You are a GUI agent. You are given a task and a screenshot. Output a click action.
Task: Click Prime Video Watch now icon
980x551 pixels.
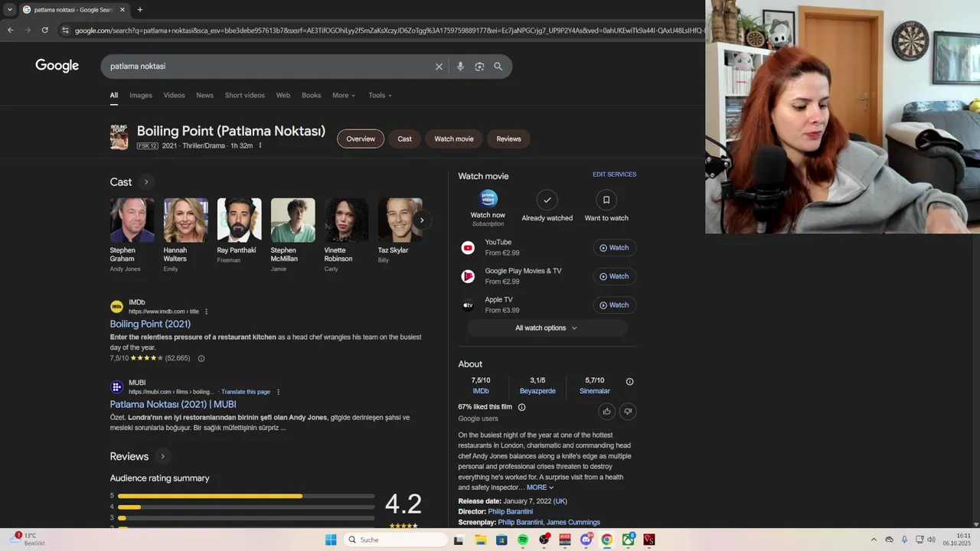pos(488,199)
